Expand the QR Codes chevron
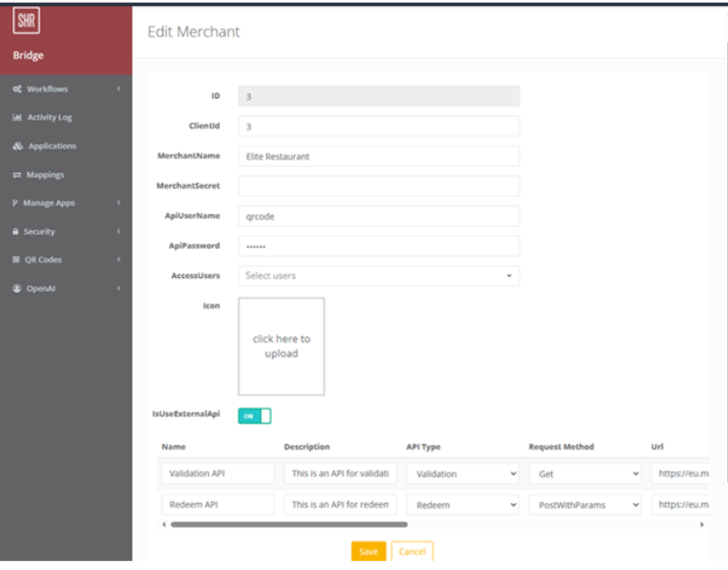 click(119, 259)
